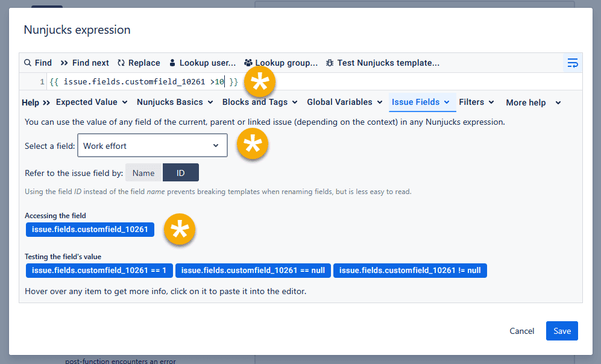Image resolution: width=601 pixels, height=364 pixels.
Task: Click the Cancel button
Action: [x=521, y=331]
